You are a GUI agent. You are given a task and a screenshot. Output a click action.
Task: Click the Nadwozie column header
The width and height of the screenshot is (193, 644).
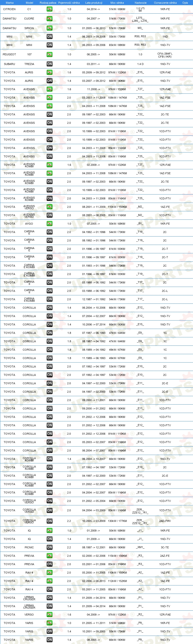141,3
